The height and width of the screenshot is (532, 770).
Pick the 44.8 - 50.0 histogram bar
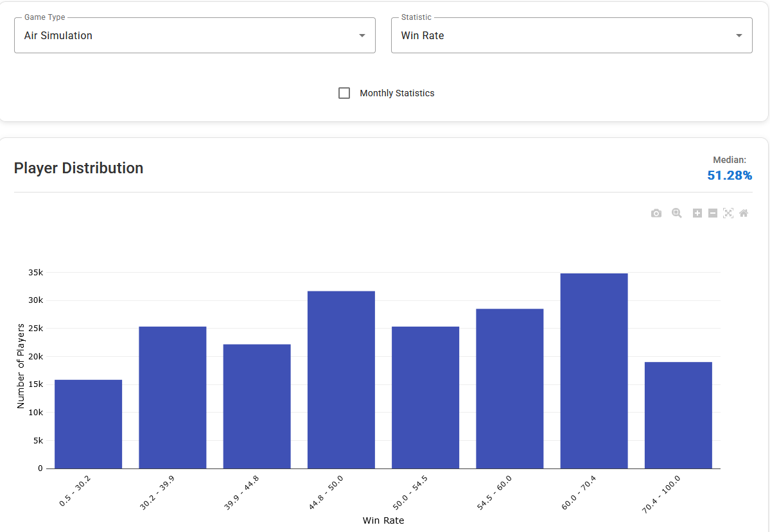coord(341,380)
